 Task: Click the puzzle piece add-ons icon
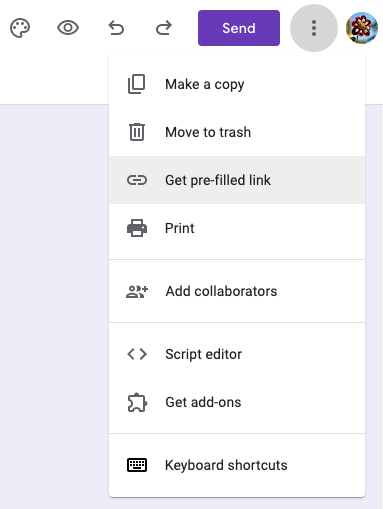[137, 403]
